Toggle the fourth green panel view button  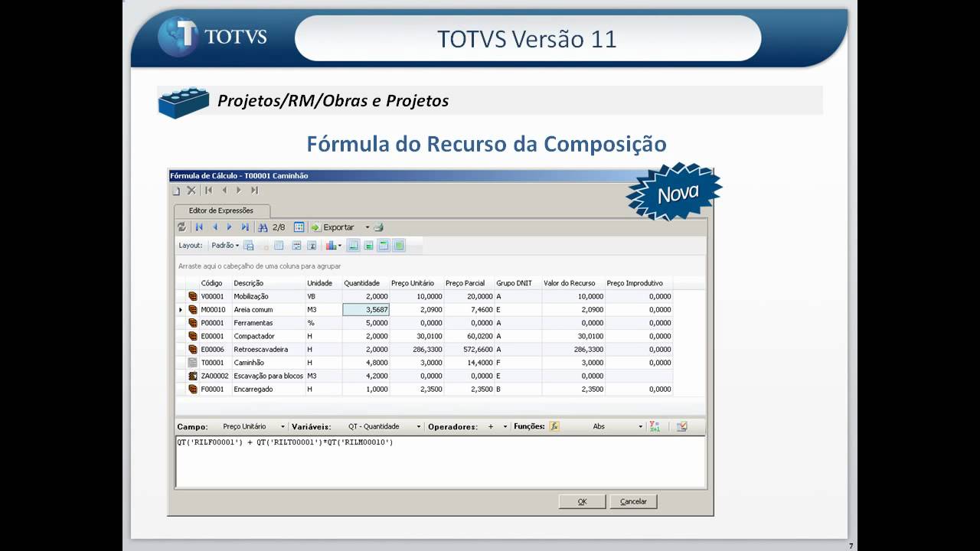coord(399,246)
